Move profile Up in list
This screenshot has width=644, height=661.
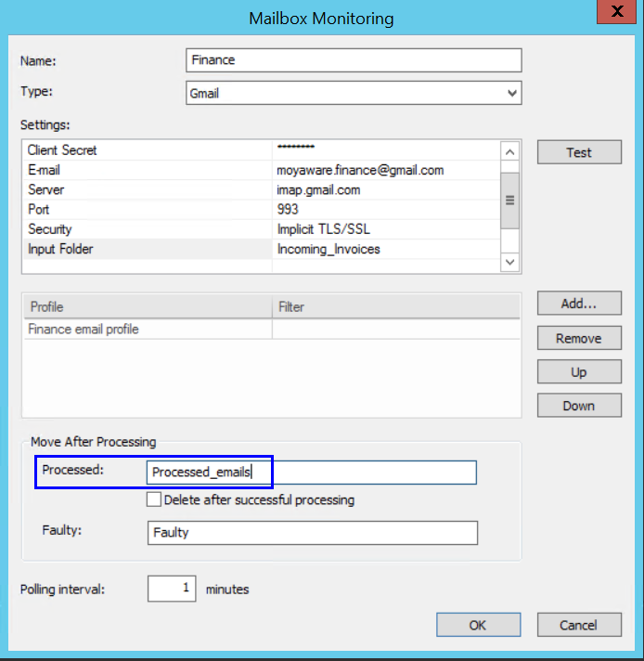point(578,372)
